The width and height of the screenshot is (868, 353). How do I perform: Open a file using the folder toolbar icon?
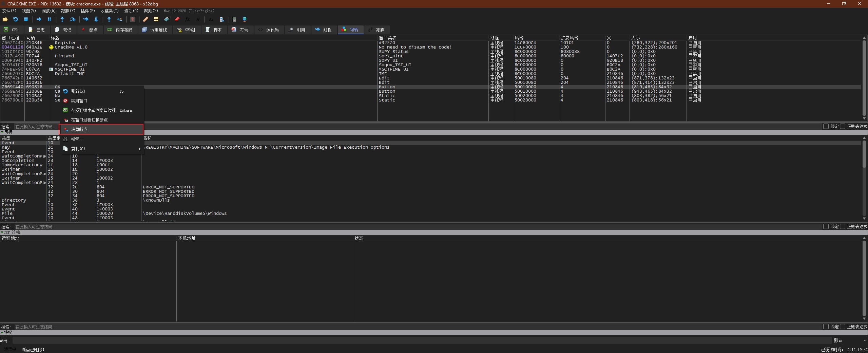[5, 19]
